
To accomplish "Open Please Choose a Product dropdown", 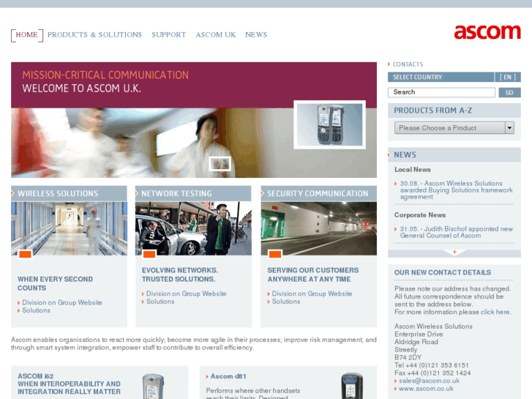I will [x=454, y=128].
